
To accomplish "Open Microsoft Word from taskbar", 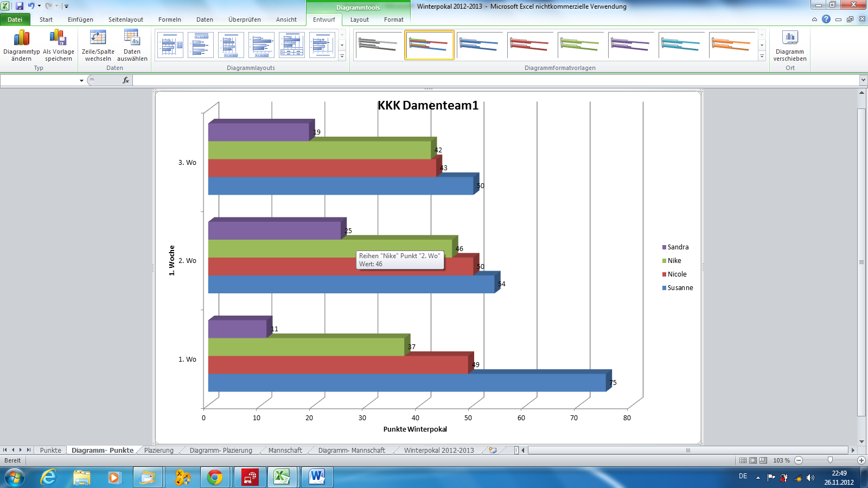I will point(317,477).
